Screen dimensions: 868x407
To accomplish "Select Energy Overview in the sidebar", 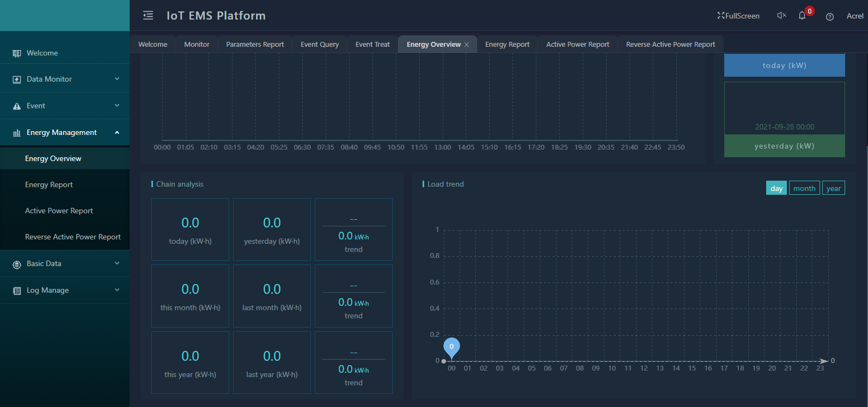I will tap(65, 158).
